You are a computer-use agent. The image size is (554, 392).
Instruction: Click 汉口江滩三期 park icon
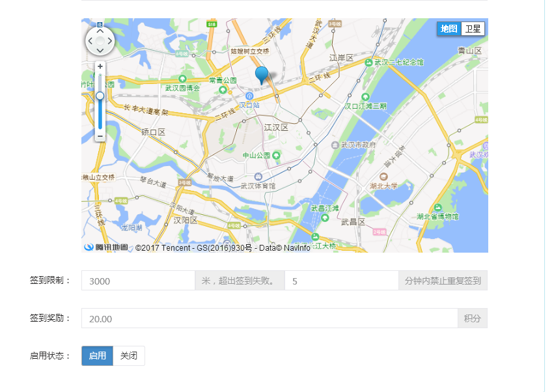click(365, 97)
